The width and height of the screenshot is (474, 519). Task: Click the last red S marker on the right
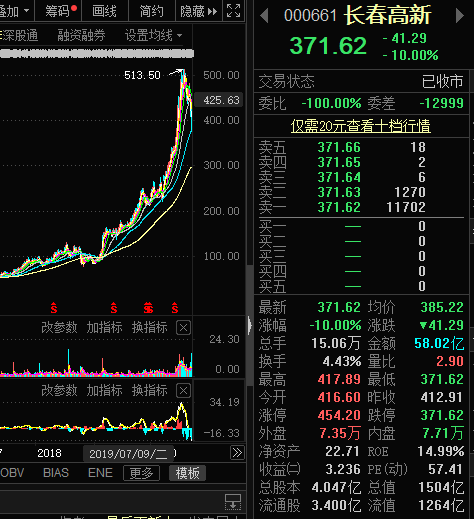click(175, 308)
